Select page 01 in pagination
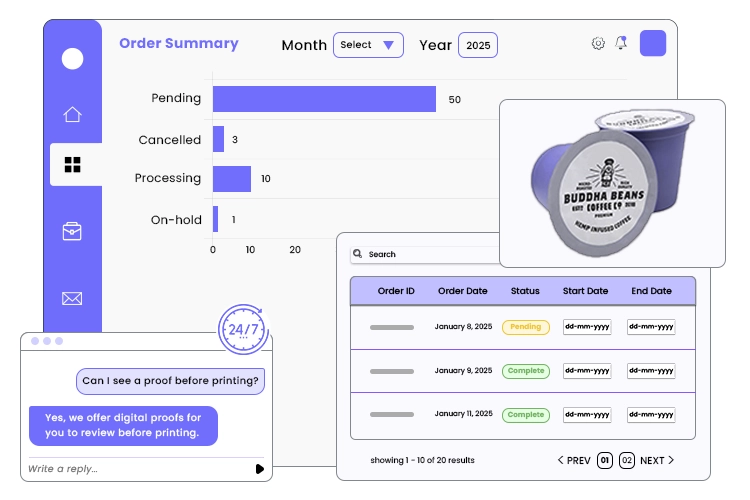The width and height of the screenshot is (750, 500). tap(605, 460)
